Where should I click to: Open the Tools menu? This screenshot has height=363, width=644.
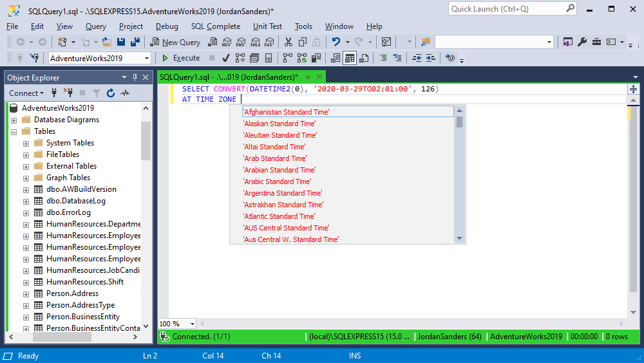pos(303,26)
